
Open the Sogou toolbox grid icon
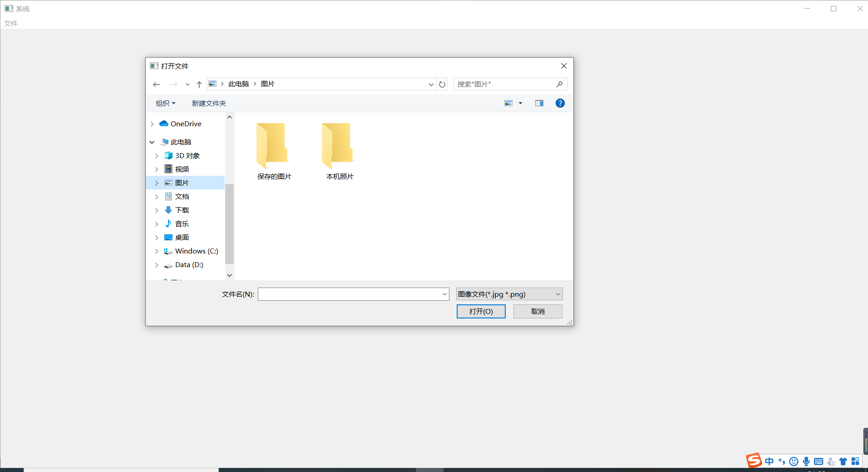856,461
